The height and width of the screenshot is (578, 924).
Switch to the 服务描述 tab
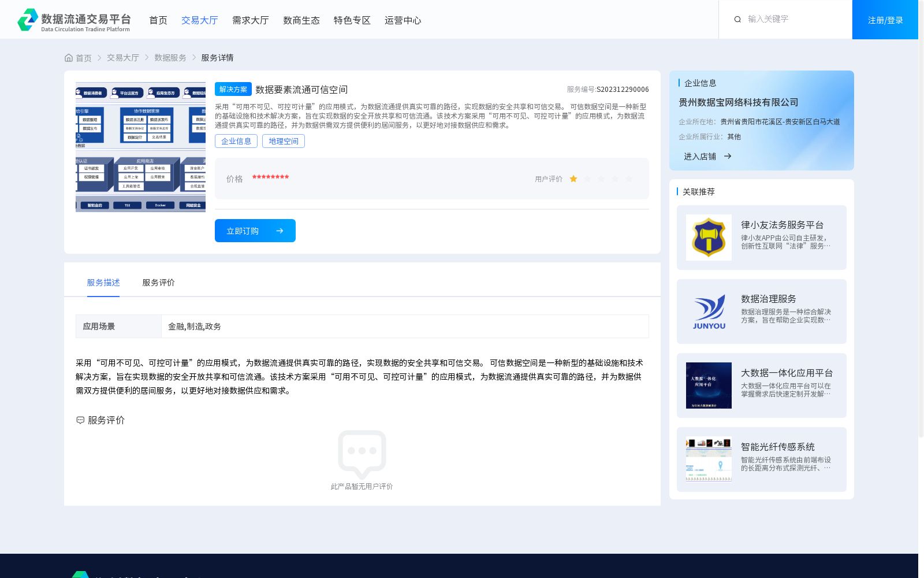103,283
